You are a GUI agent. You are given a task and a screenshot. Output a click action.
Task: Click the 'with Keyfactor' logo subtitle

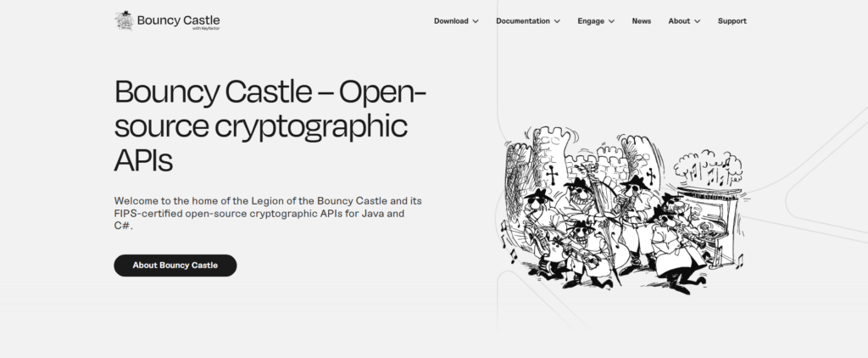click(x=206, y=29)
